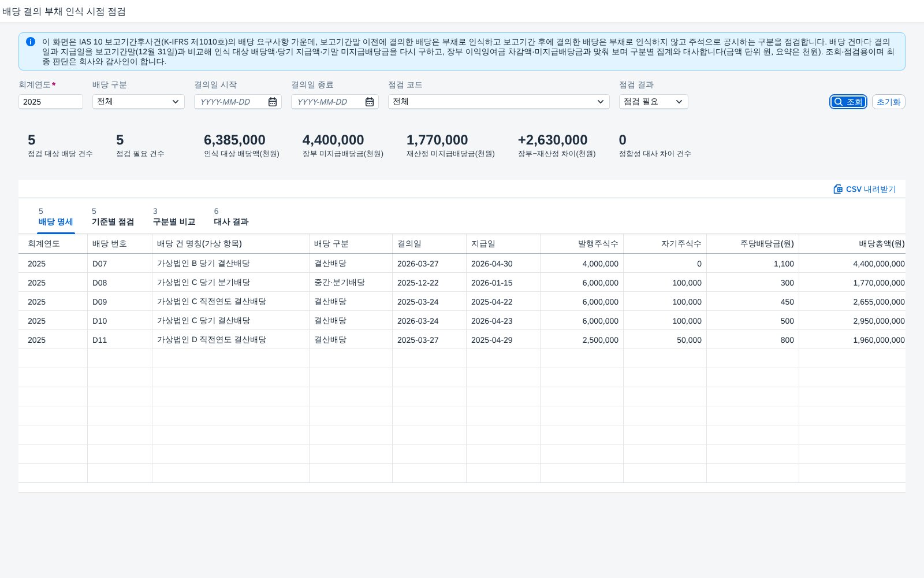The width and height of the screenshot is (924, 578).
Task: Focus the 회계연도 input field
Action: (51, 102)
